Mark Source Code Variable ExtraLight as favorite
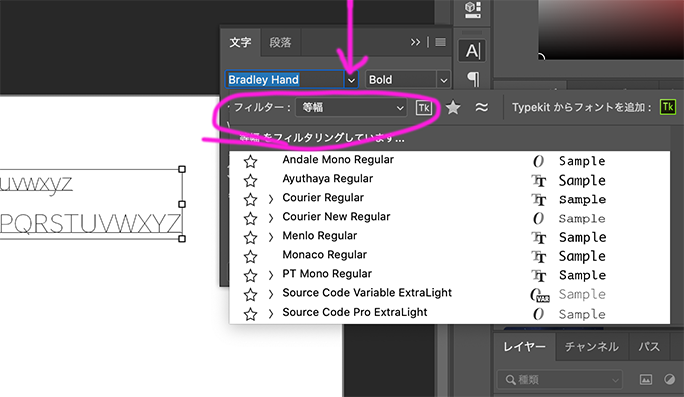 (x=250, y=295)
